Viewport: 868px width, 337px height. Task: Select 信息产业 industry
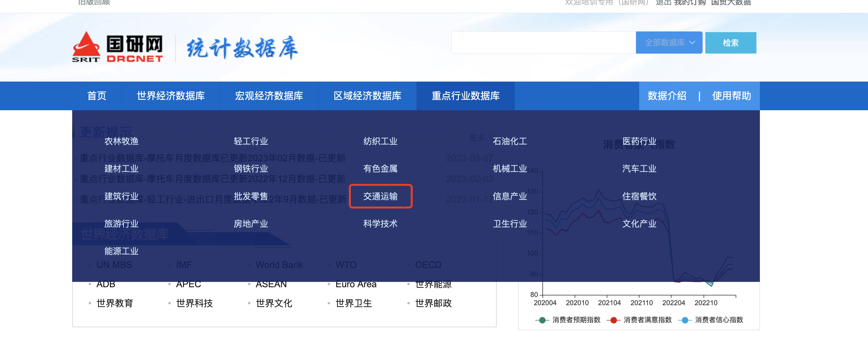[509, 196]
